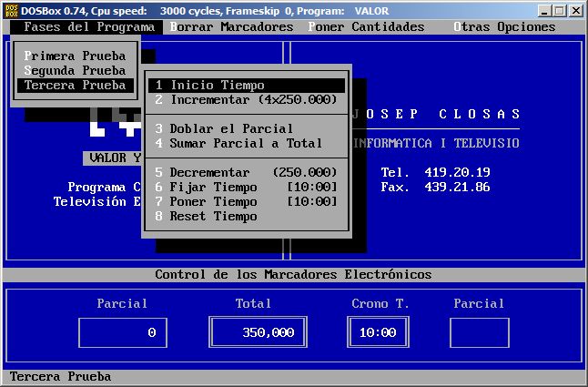Click the Total field showing 350,000
Image resolution: width=588 pixels, height=387 pixels.
pos(254,333)
